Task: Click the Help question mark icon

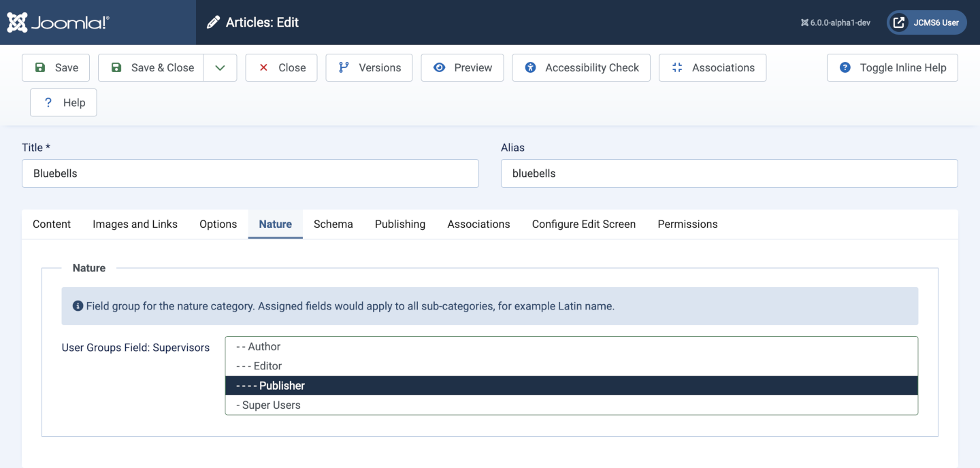Action: tap(48, 102)
